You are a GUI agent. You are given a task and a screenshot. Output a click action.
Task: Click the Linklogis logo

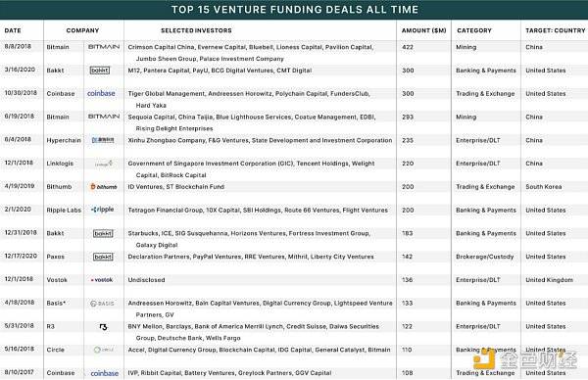pos(104,164)
